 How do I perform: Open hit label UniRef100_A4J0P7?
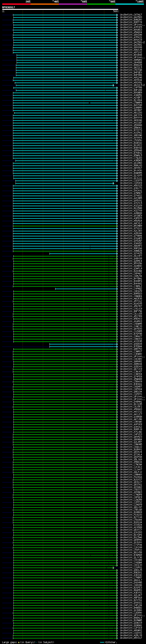pyautogui.click(x=131, y=256)
